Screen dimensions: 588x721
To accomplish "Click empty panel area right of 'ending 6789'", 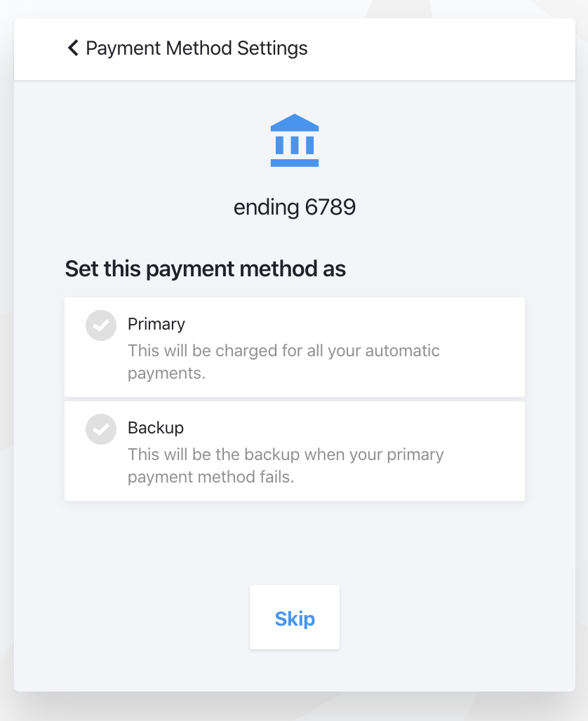I will (456, 208).
